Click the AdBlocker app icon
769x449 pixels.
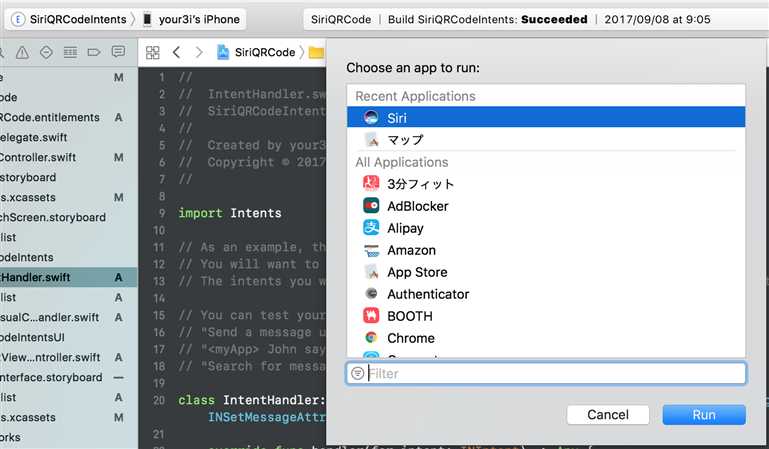tap(371, 205)
